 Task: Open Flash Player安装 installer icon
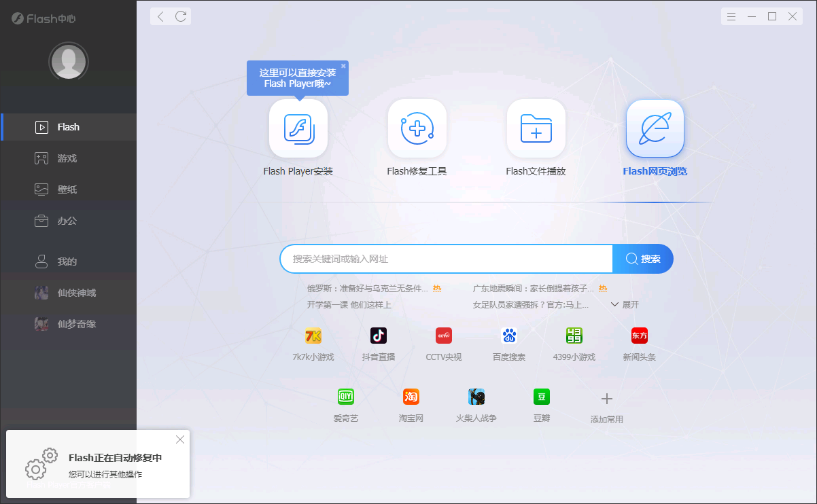tap(298, 128)
